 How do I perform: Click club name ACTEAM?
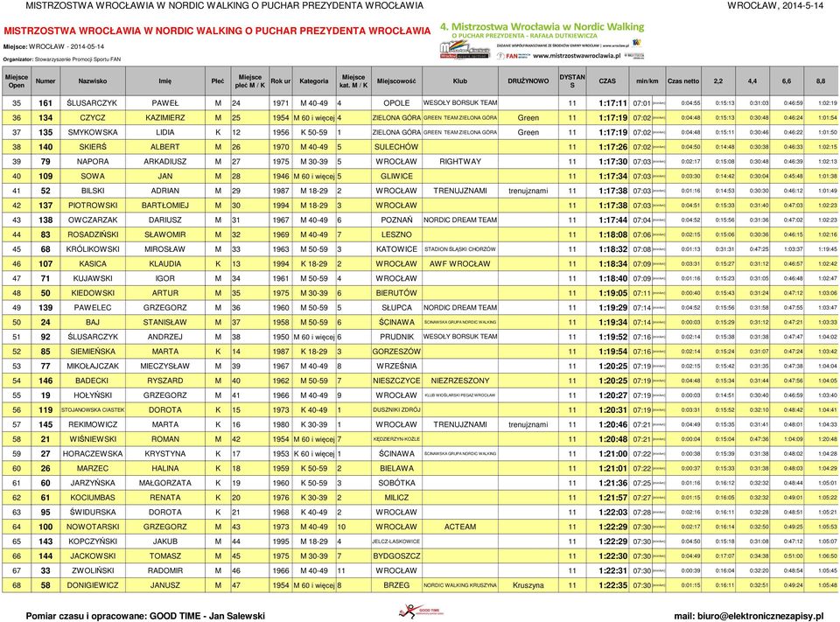460,527
